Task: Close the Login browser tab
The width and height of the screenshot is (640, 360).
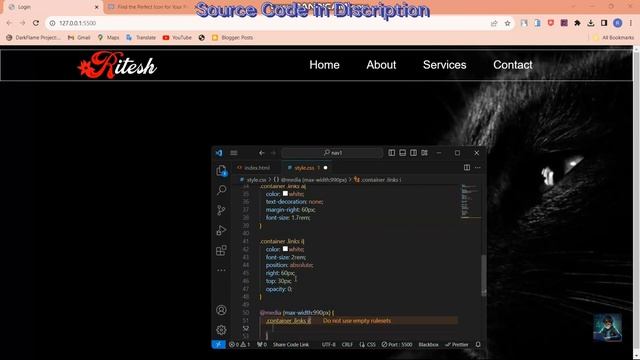Action: pyautogui.click(x=96, y=7)
